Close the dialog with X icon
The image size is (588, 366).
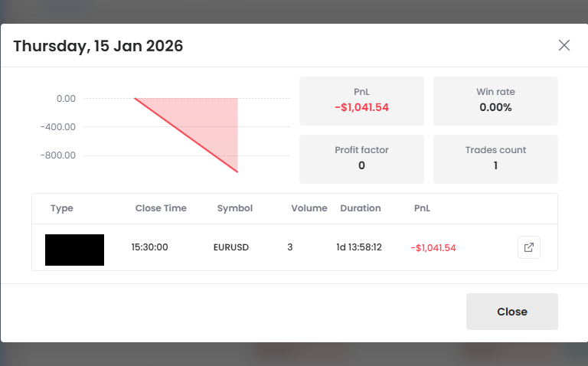[x=564, y=45]
